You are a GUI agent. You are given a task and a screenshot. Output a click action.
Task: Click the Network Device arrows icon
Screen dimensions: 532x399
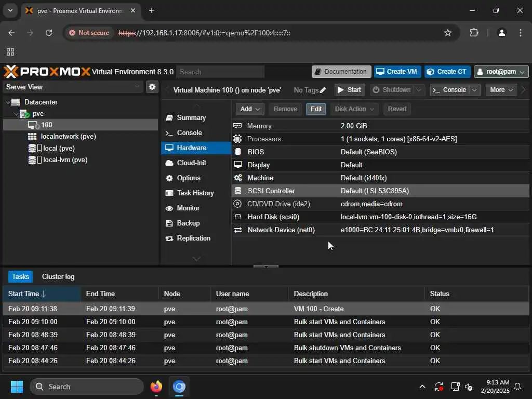click(238, 230)
